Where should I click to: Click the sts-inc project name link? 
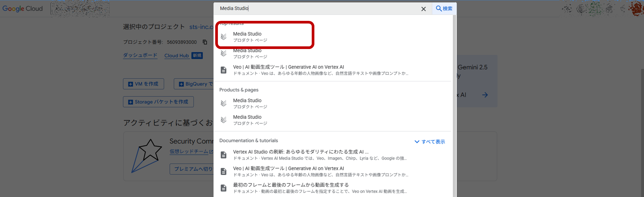point(201,27)
